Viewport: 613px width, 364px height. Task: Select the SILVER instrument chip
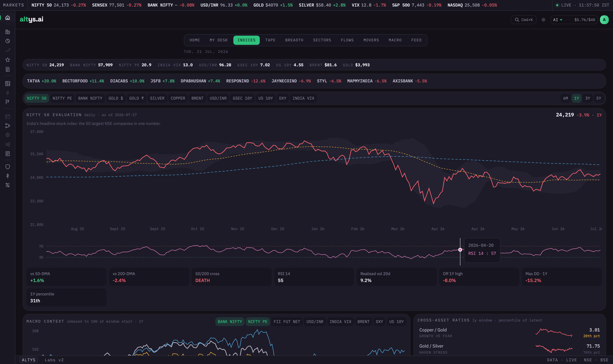click(x=157, y=98)
